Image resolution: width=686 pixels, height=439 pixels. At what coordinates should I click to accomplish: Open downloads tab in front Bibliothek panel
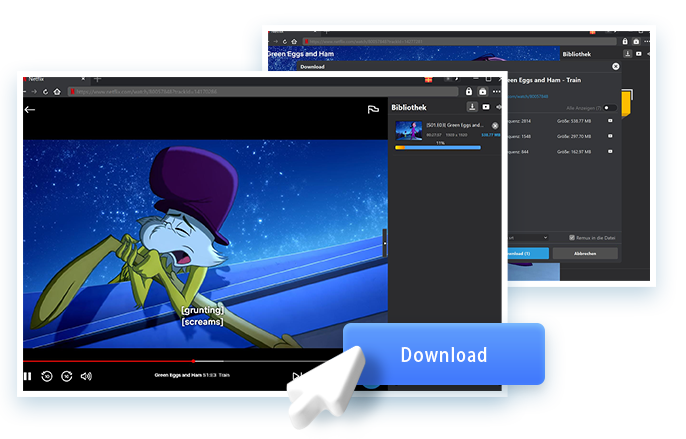(472, 107)
